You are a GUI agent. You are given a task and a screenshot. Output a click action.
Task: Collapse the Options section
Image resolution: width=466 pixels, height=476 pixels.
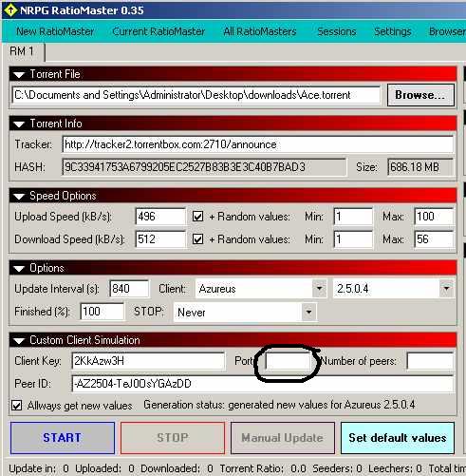19,269
